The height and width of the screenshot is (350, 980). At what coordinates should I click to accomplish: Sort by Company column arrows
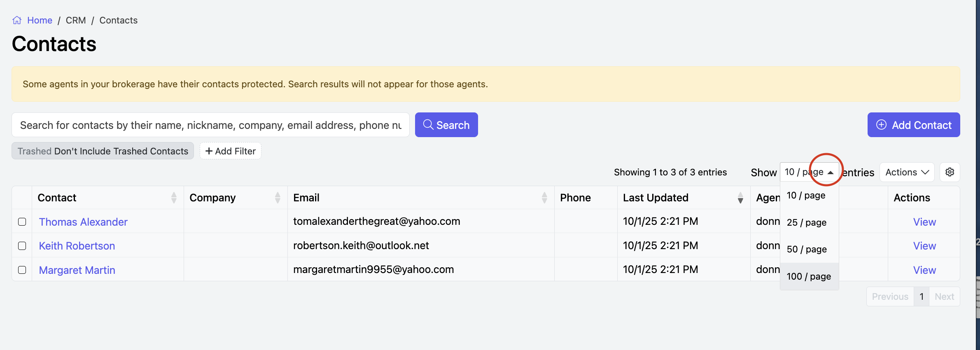tap(278, 198)
